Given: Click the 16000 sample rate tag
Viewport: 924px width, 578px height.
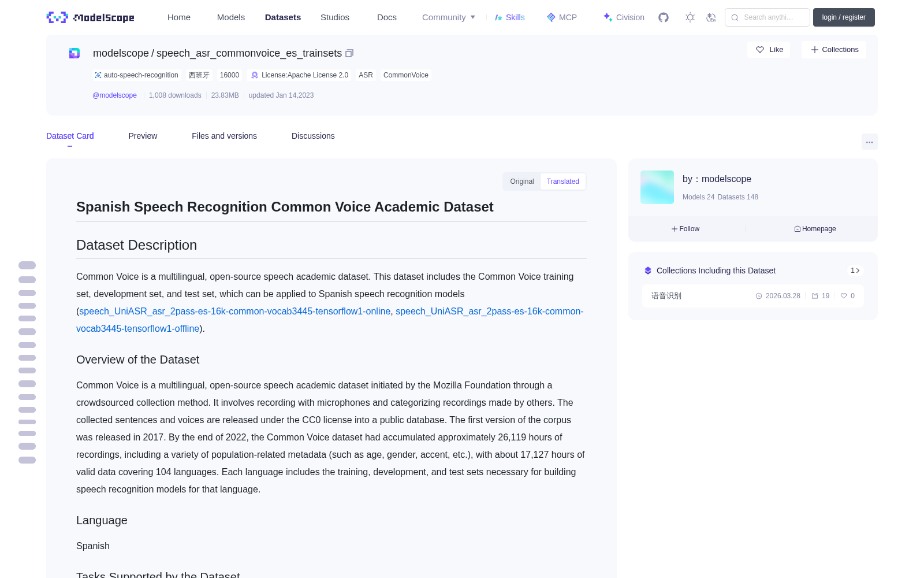Looking at the screenshot, I should [x=229, y=75].
